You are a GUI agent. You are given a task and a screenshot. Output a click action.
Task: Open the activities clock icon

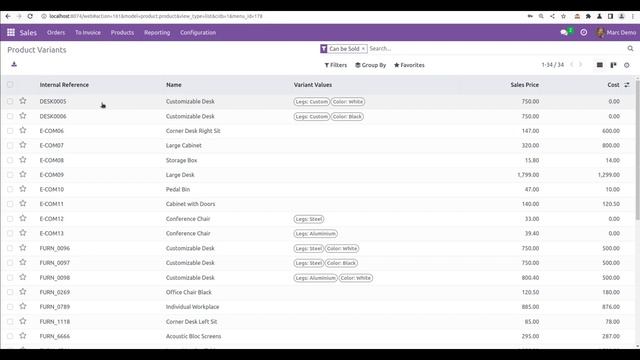coord(584,32)
